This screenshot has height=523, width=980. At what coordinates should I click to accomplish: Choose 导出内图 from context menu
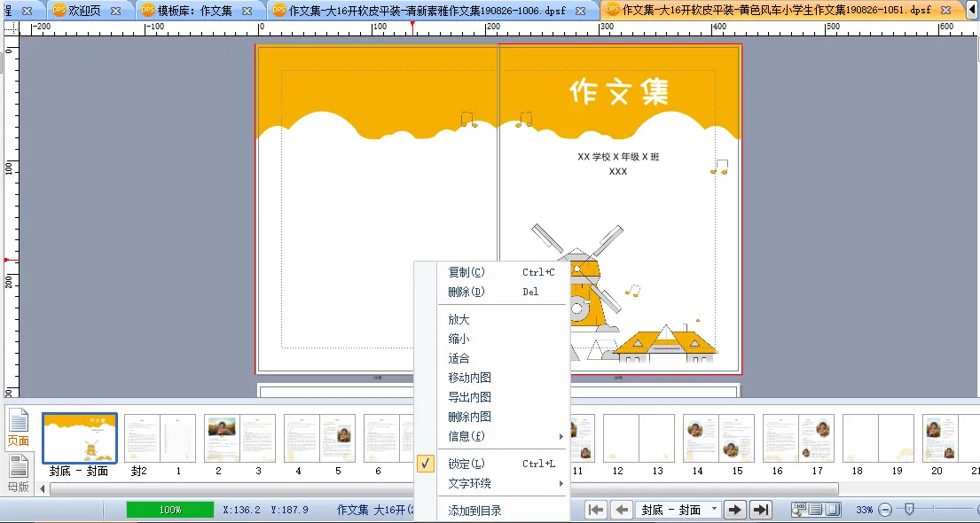469,397
